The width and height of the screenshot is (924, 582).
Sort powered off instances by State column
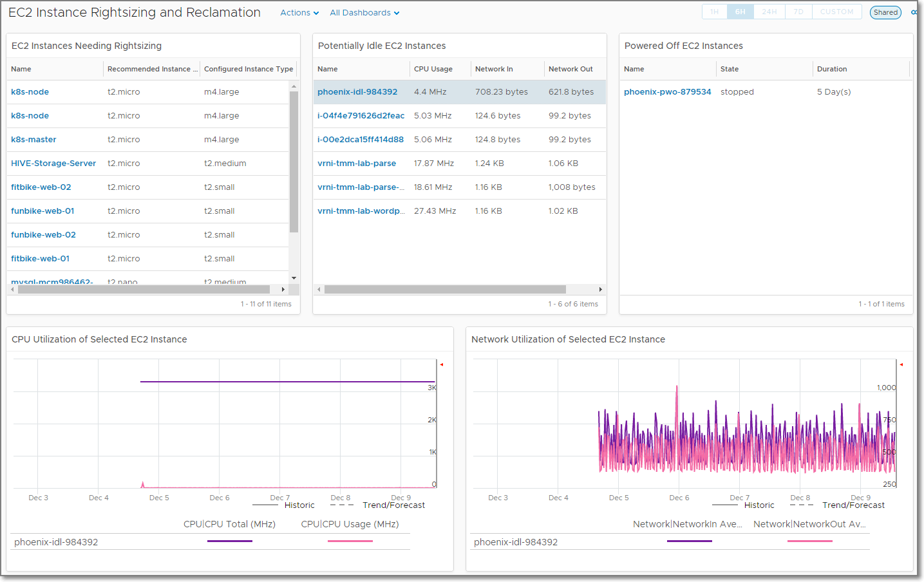730,69
